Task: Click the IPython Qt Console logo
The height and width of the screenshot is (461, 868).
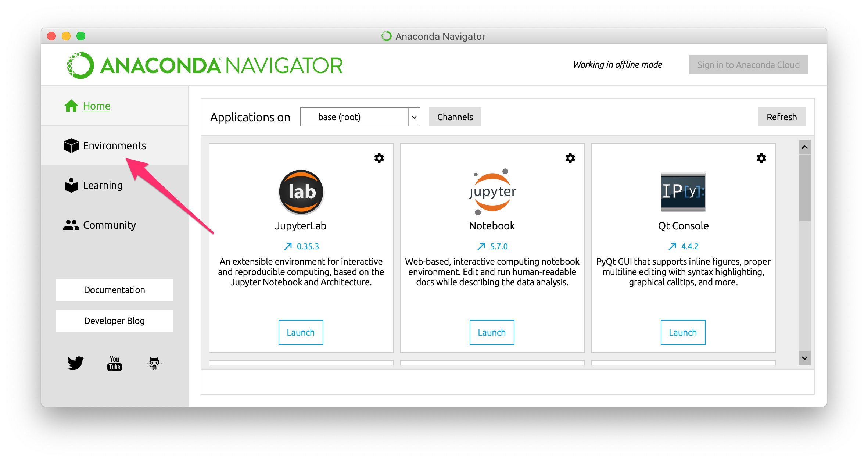Action: pos(683,192)
